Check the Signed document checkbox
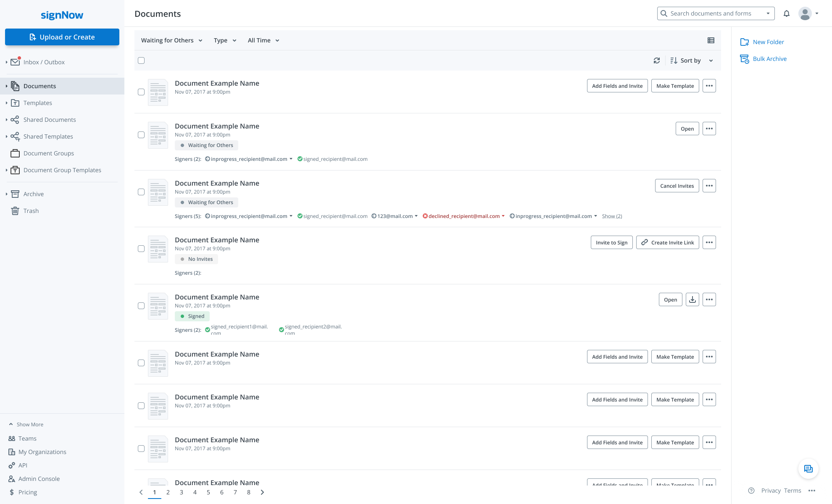832x504 pixels. (141, 306)
